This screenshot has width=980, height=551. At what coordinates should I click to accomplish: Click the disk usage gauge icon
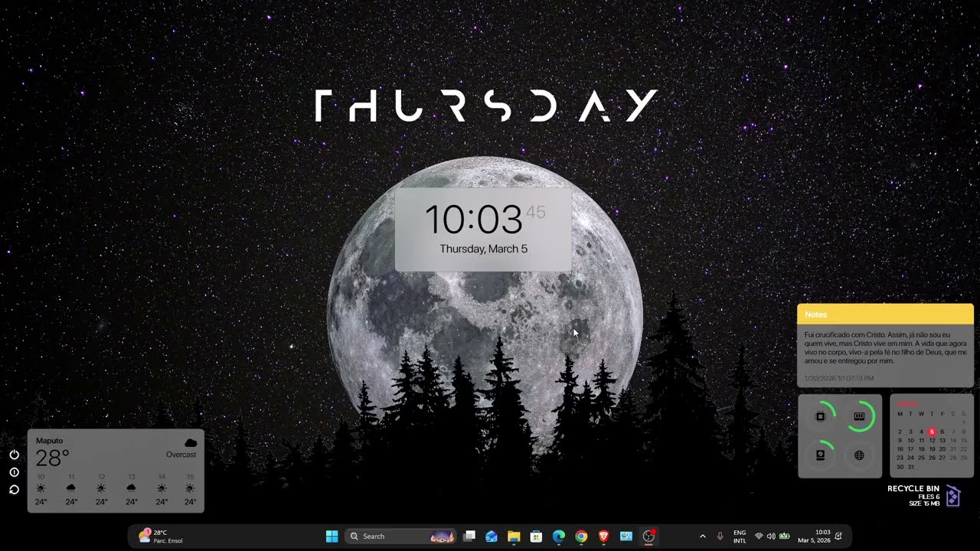click(821, 455)
